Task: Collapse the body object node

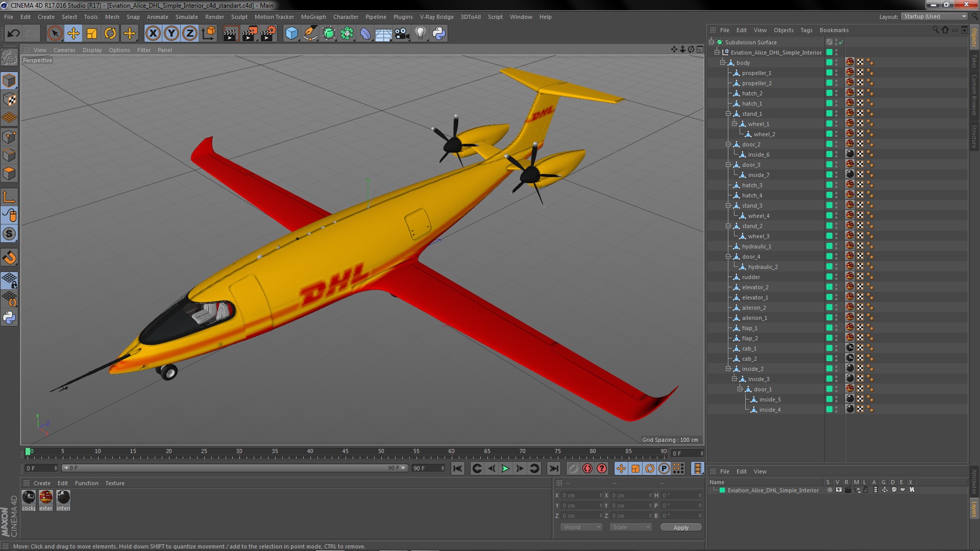Action: [x=722, y=63]
